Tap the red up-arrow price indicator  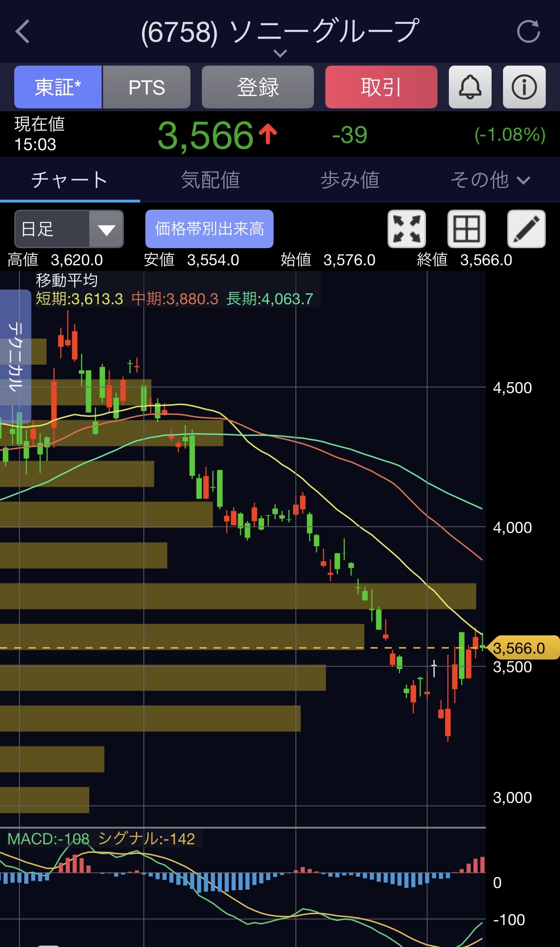pyautogui.click(x=268, y=135)
